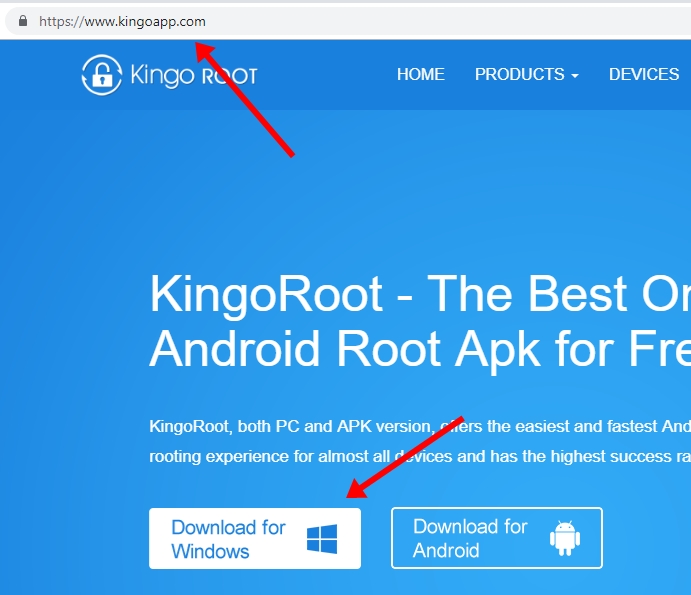Click the line starting 'KingoRoot, both PC and APK version'
Screen dimensions: 691x595
(x=420, y=426)
